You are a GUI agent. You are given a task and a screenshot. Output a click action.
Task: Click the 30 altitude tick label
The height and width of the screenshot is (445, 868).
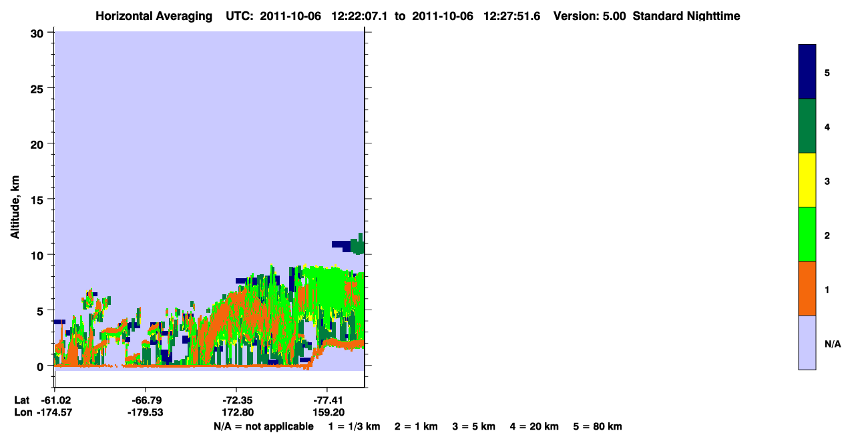coord(39,33)
